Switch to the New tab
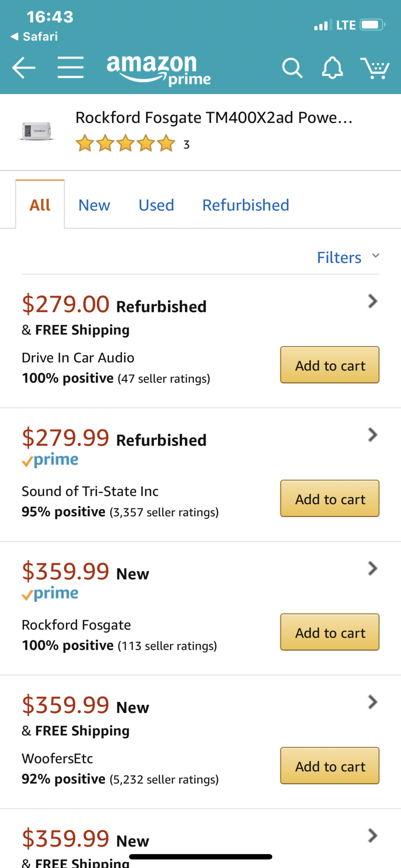 tap(94, 205)
